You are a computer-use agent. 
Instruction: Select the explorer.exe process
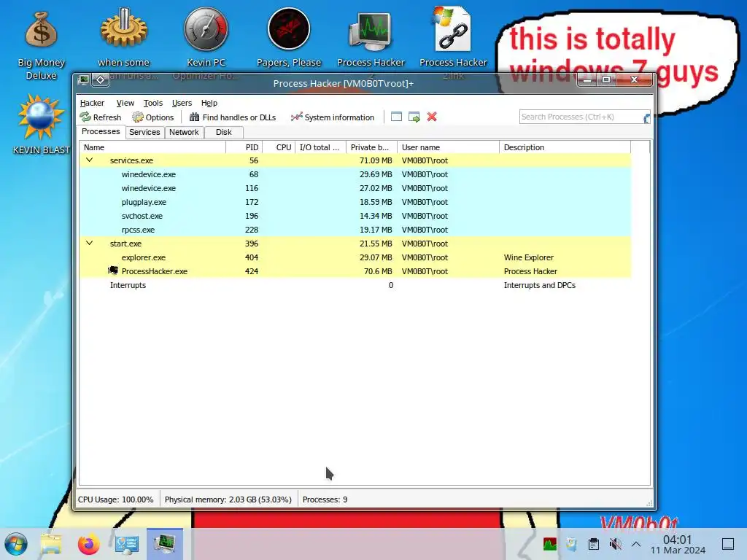pos(355,257)
